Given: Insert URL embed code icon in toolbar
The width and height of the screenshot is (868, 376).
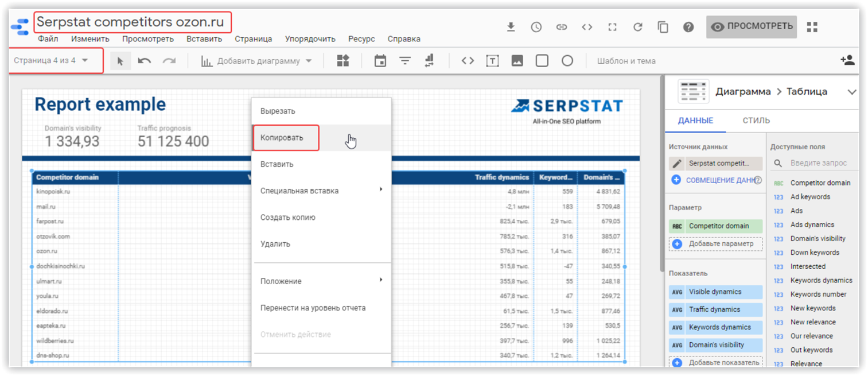Looking at the screenshot, I should pos(468,61).
